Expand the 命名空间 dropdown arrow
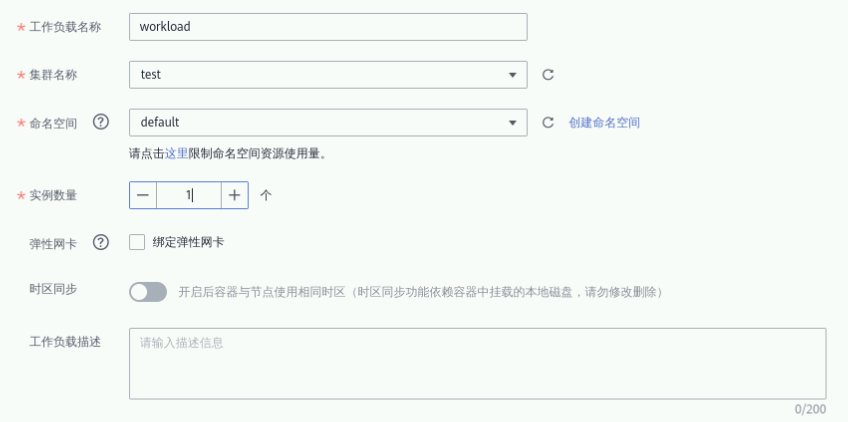Viewport: 848px width, 422px height. point(512,122)
